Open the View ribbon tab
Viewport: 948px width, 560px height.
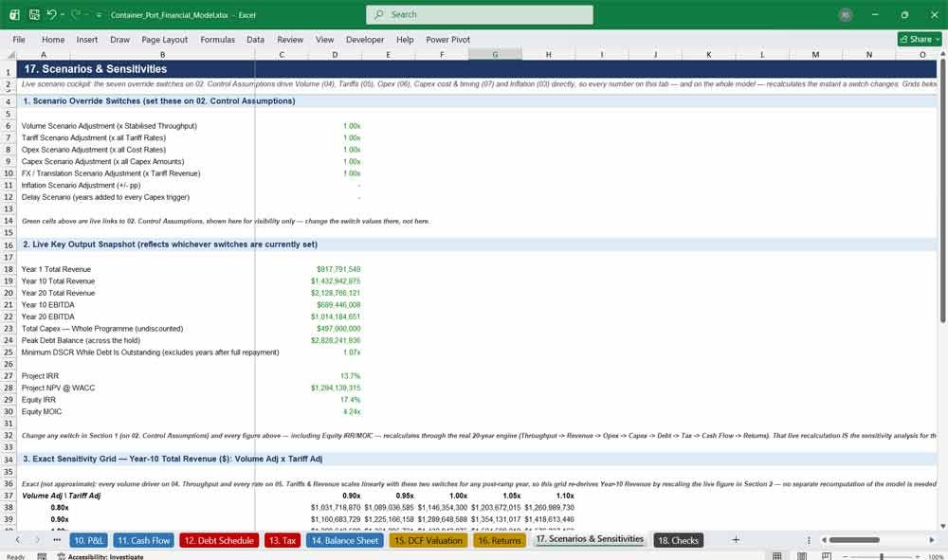coord(324,39)
